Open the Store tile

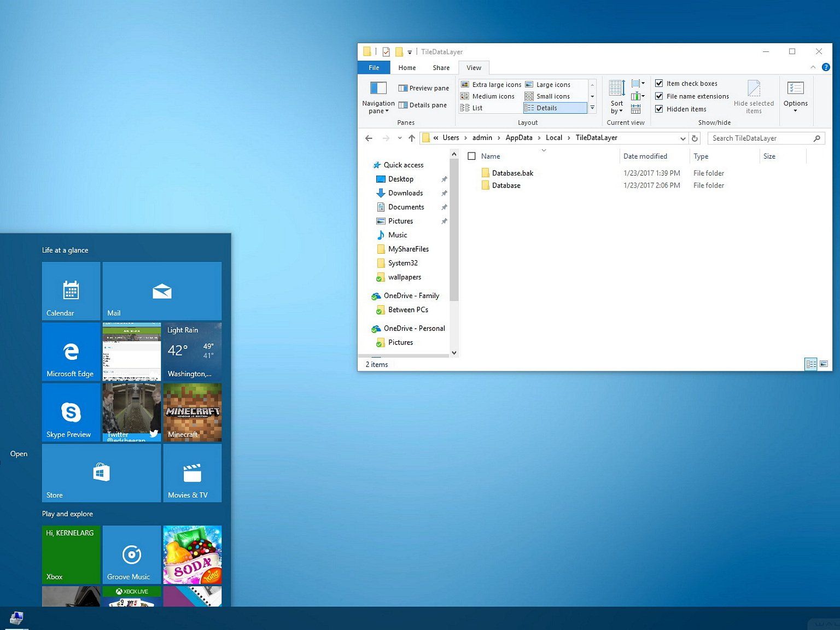click(101, 473)
